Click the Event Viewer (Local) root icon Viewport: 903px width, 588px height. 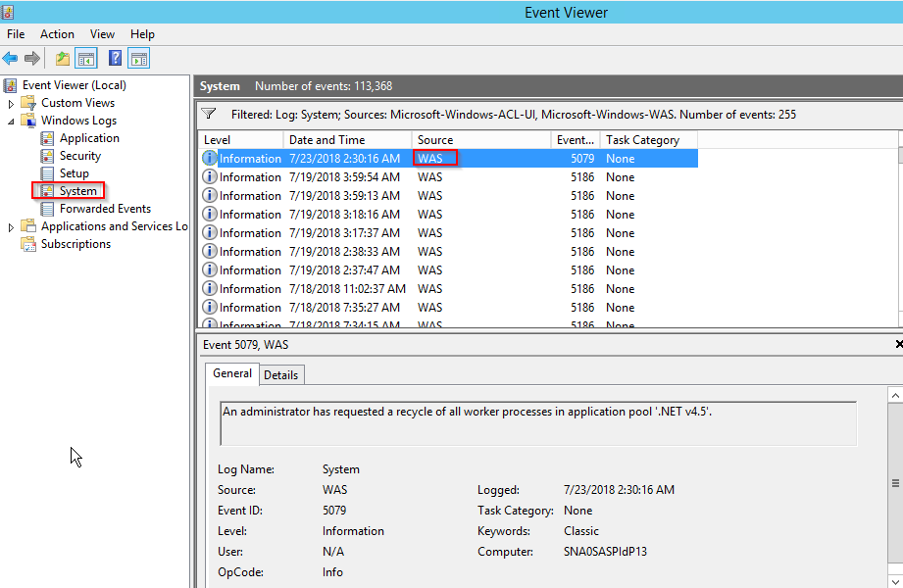click(x=10, y=86)
